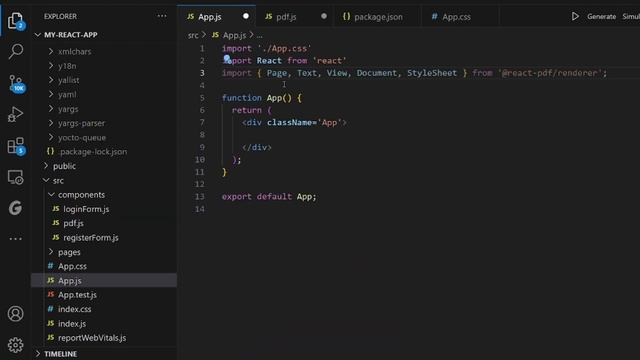This screenshot has width=640, height=360.
Task: Open reportWebVitals.js file
Action: (x=92, y=338)
